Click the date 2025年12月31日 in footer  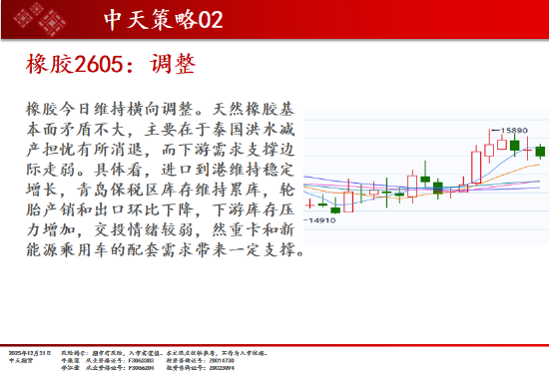pyautogui.click(x=30, y=353)
